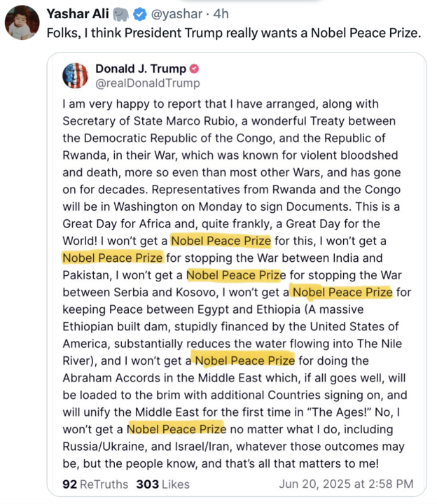Click Donald J. Trump's flag avatar
The height and width of the screenshot is (504, 437).
coord(75,76)
